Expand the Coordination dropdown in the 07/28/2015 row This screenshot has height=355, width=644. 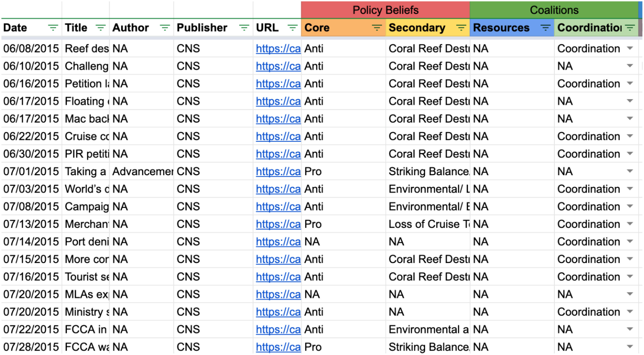click(630, 347)
